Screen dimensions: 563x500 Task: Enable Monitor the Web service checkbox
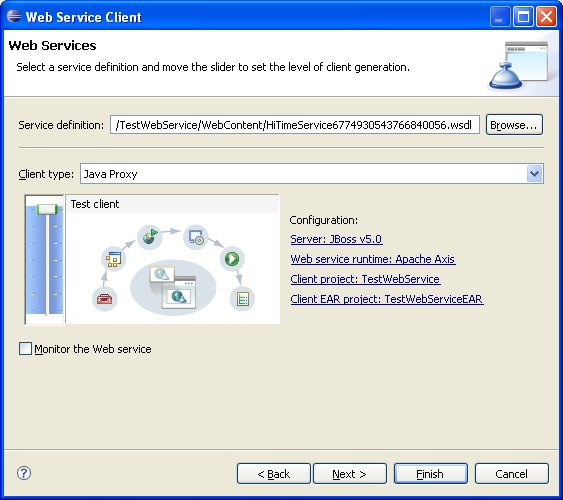25,349
